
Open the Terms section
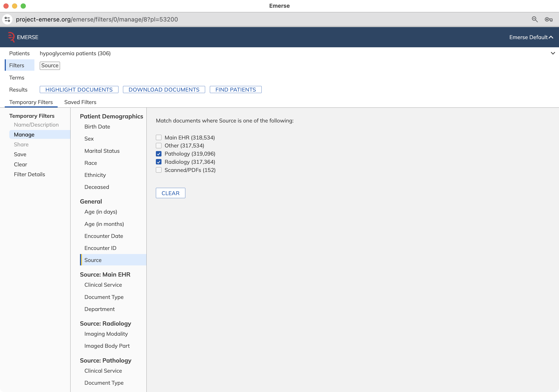click(17, 78)
